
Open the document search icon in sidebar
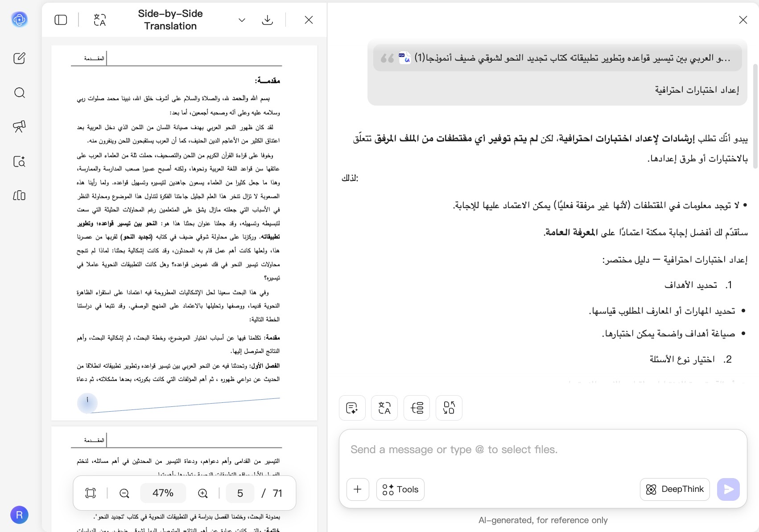click(x=19, y=161)
